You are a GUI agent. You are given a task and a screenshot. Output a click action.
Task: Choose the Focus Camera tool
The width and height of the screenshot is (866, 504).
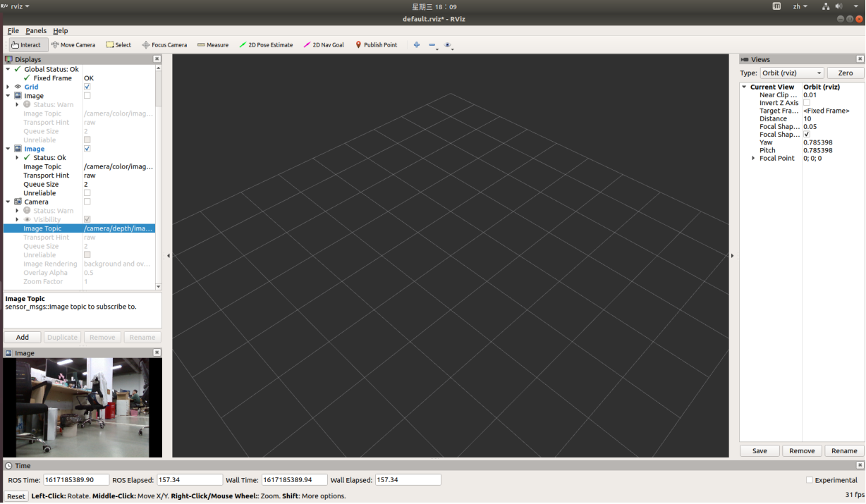pyautogui.click(x=164, y=45)
